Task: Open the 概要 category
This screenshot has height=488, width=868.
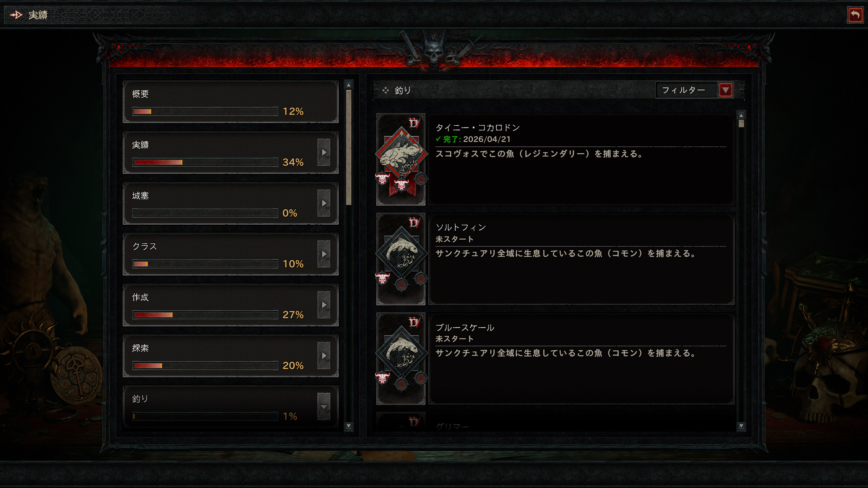Action: [x=231, y=102]
